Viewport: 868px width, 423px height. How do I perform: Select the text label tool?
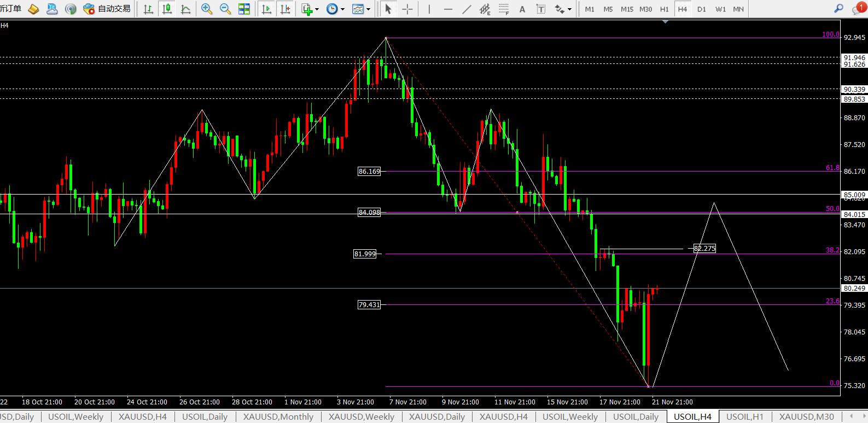point(541,9)
